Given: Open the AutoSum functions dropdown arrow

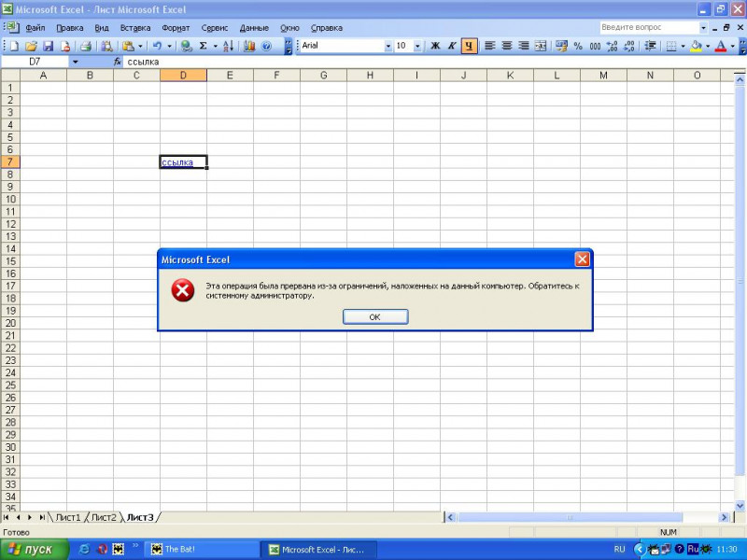Looking at the screenshot, I should (x=215, y=46).
